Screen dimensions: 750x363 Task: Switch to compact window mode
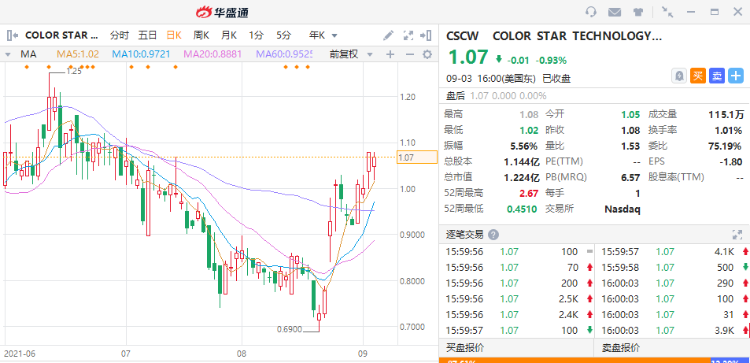coord(667,12)
